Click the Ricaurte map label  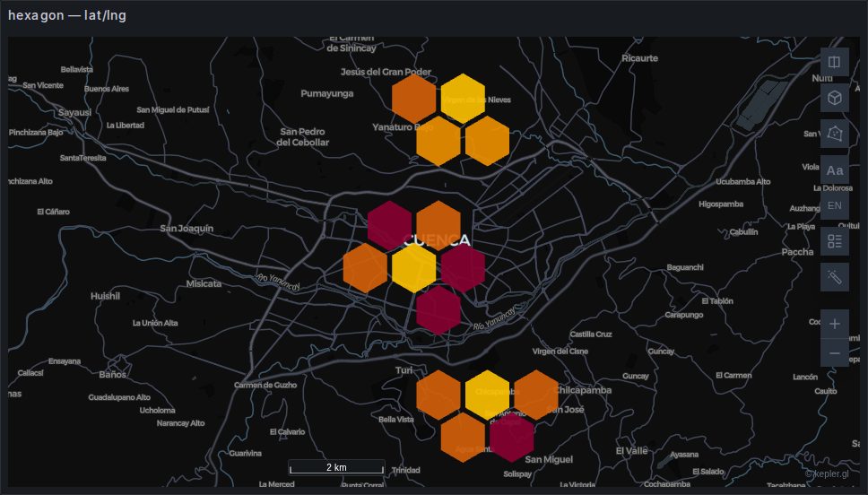tap(640, 58)
